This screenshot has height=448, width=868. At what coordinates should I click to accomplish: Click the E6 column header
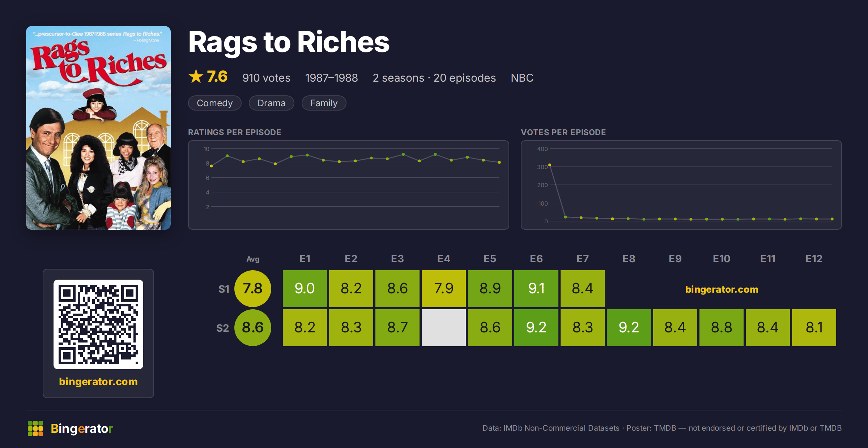[536, 259]
